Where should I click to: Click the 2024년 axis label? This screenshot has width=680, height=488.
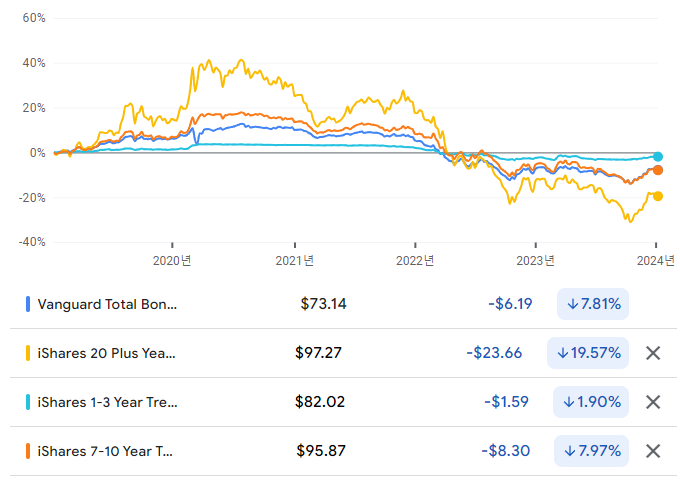click(x=655, y=261)
